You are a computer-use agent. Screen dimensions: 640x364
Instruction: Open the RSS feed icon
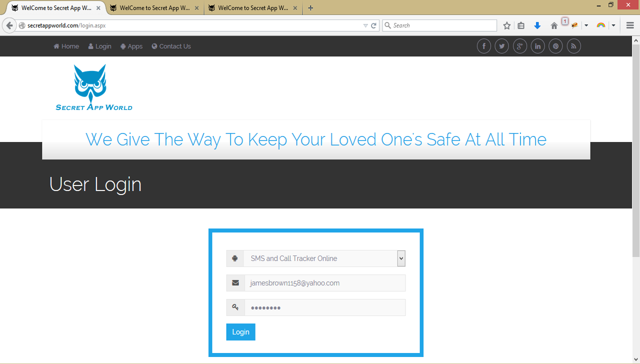(x=574, y=46)
